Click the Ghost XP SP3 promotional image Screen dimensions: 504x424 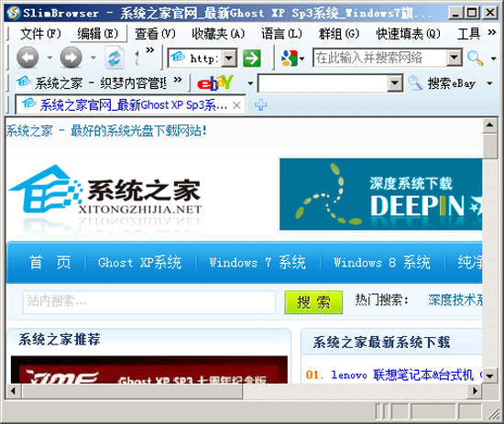tap(149, 369)
